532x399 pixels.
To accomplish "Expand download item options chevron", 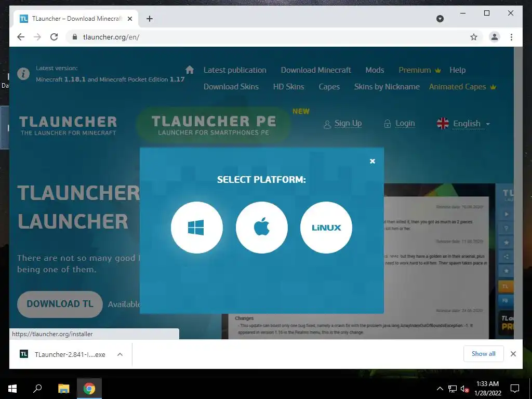I will click(120, 354).
